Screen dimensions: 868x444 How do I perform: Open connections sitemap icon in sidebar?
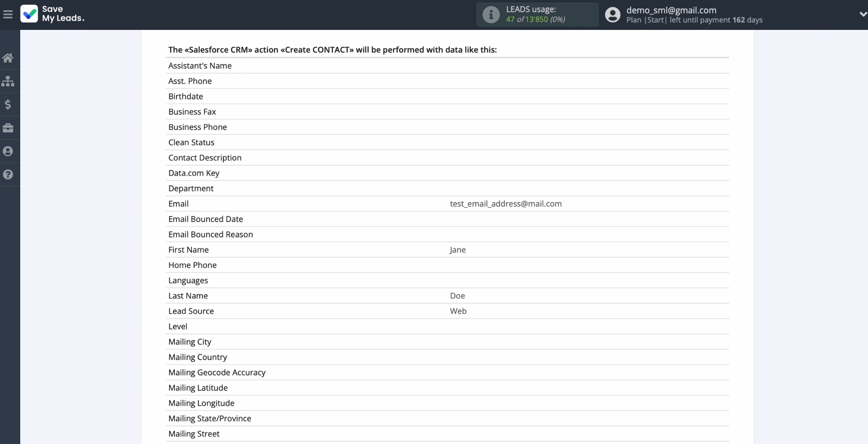click(8, 81)
